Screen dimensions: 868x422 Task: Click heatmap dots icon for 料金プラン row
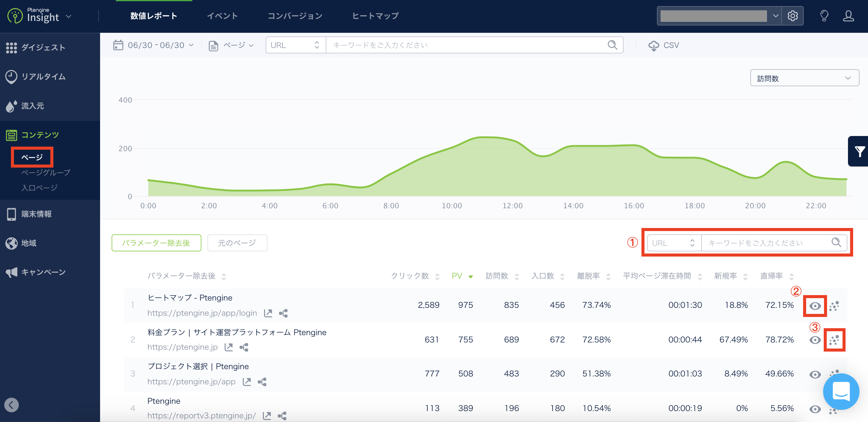[834, 340]
